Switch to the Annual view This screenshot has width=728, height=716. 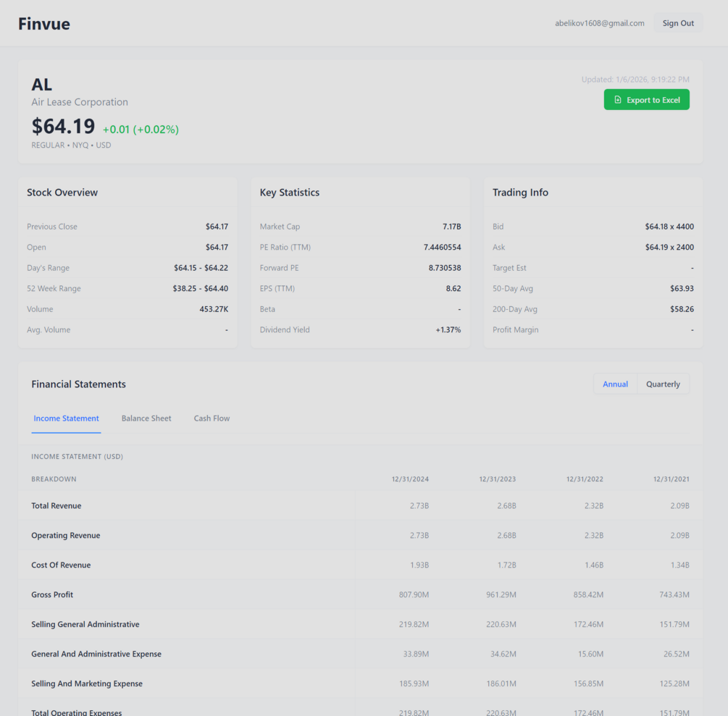click(x=615, y=384)
